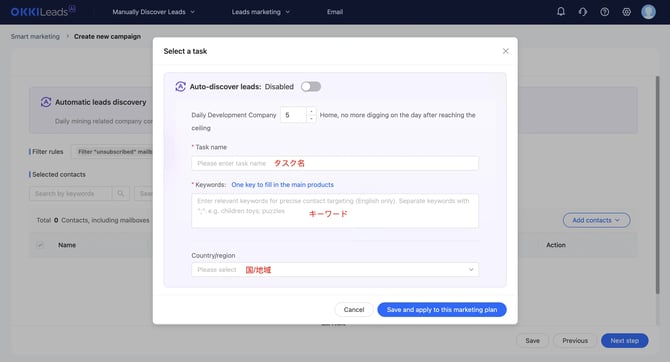Open the Country/region dropdown
Screen dimensions: 670x362
[x=335, y=270]
